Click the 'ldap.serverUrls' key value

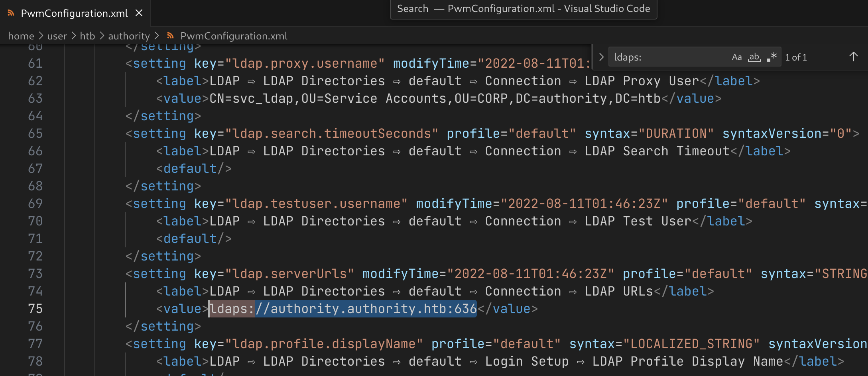(290, 274)
